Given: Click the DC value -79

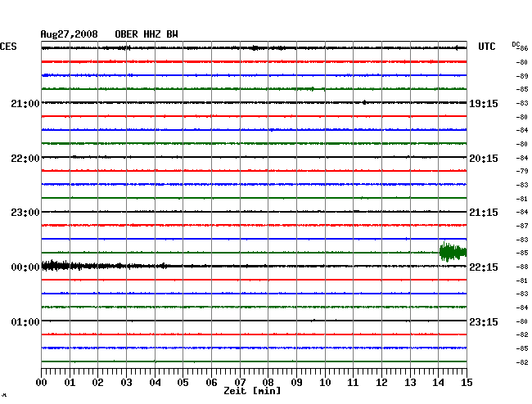Looking at the screenshot, I should point(522,171).
